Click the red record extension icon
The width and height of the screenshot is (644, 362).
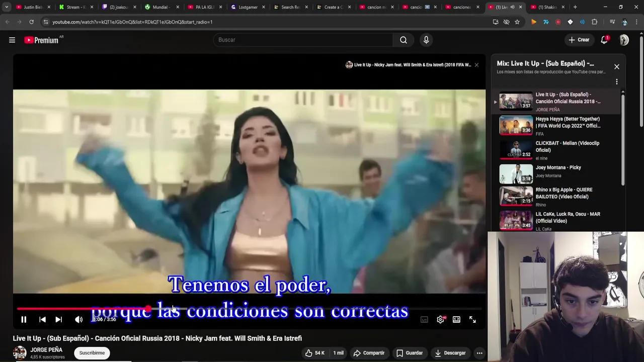pos(558,22)
